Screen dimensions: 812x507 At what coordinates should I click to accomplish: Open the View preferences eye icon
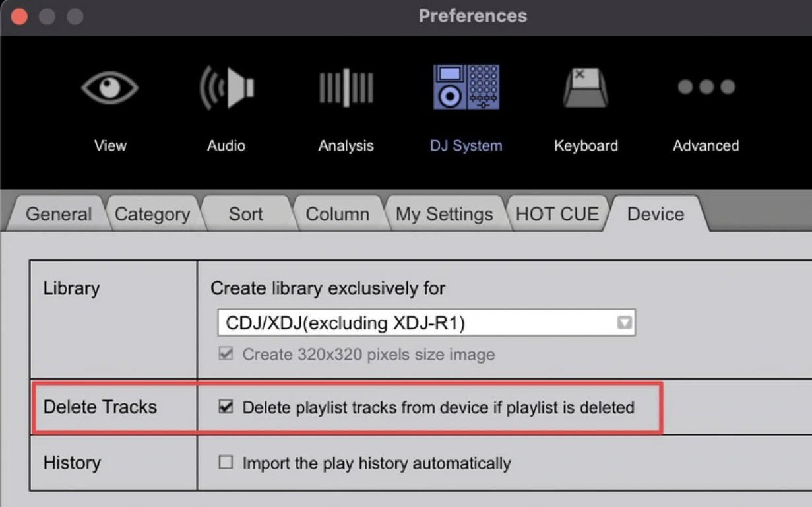[x=109, y=88]
